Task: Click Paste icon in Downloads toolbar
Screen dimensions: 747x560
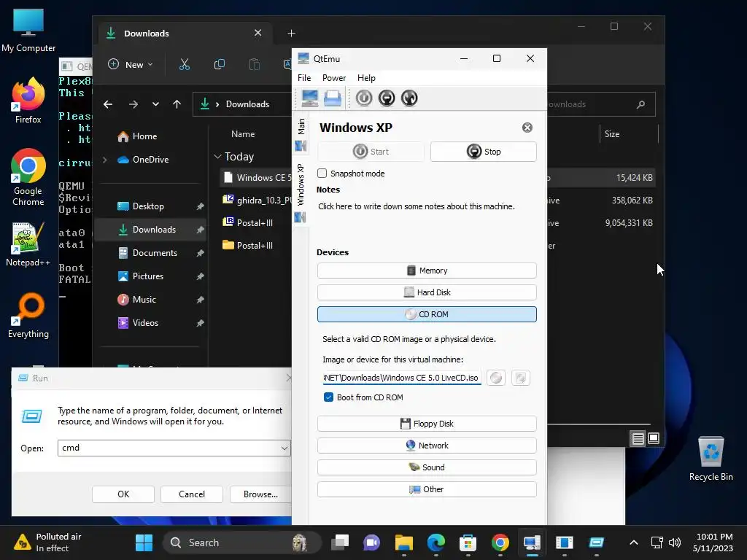Action: [x=255, y=64]
